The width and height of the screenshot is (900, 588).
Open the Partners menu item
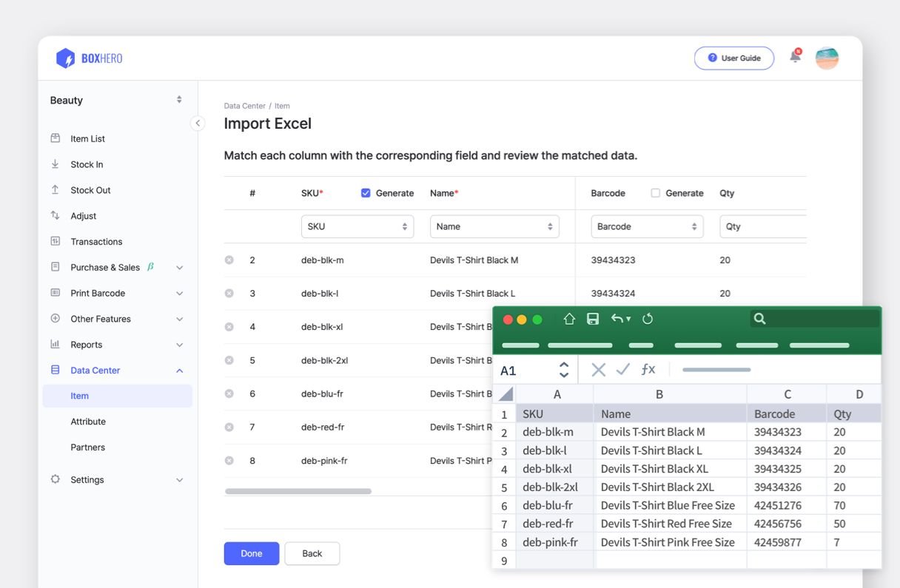87,447
